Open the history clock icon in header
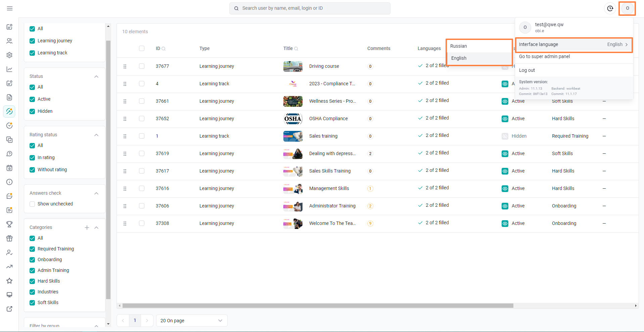644x332 pixels. (610, 8)
